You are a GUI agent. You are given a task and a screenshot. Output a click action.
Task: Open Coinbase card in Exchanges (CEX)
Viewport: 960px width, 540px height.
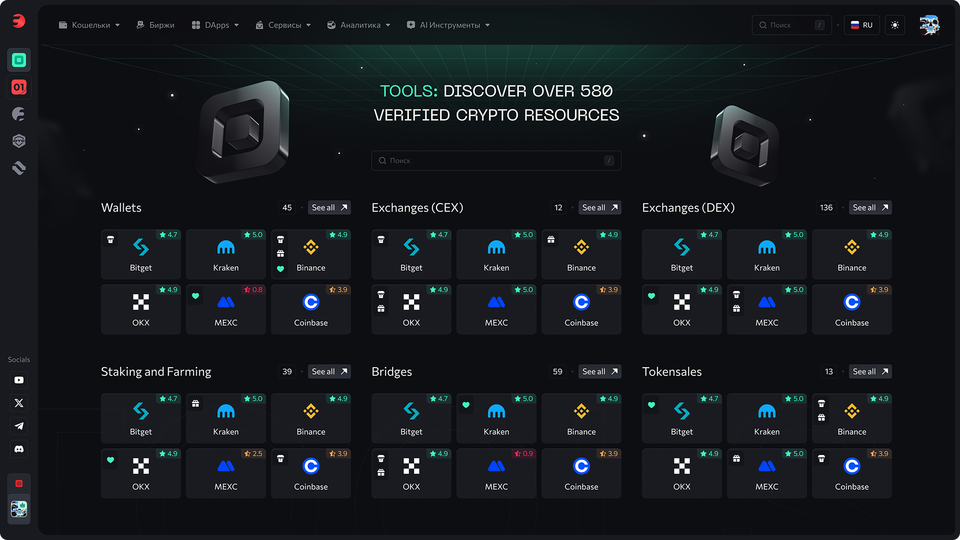582,309
